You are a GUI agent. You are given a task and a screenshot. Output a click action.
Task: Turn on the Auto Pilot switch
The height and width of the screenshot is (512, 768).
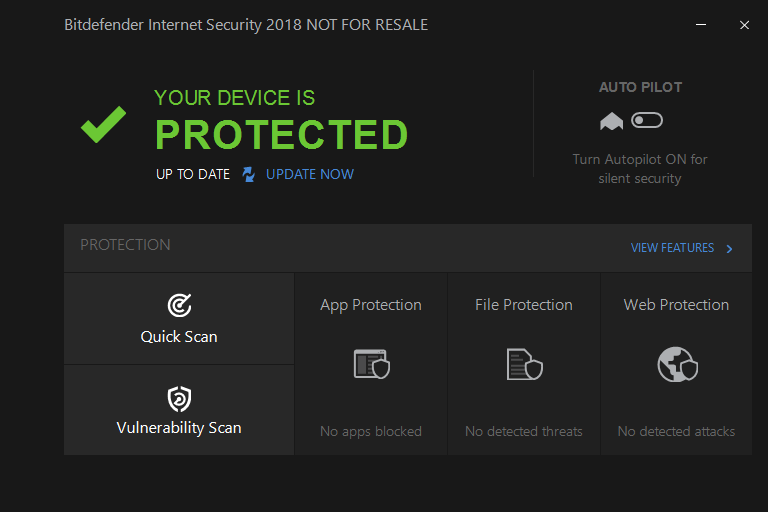(647, 121)
